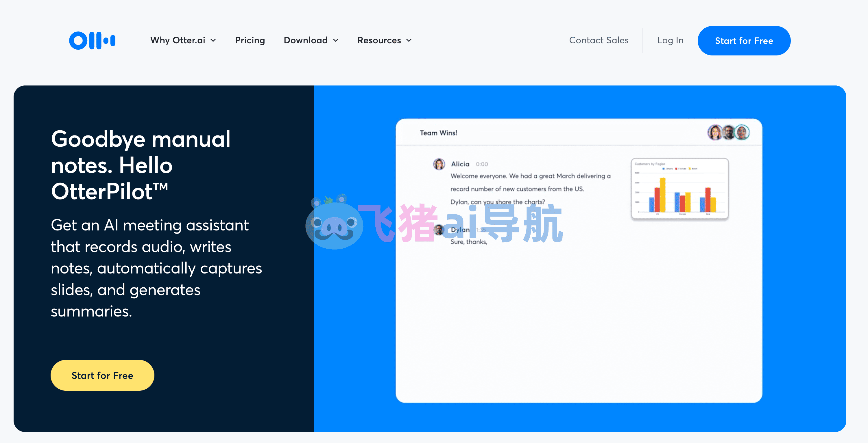Click the Log In link

(670, 40)
